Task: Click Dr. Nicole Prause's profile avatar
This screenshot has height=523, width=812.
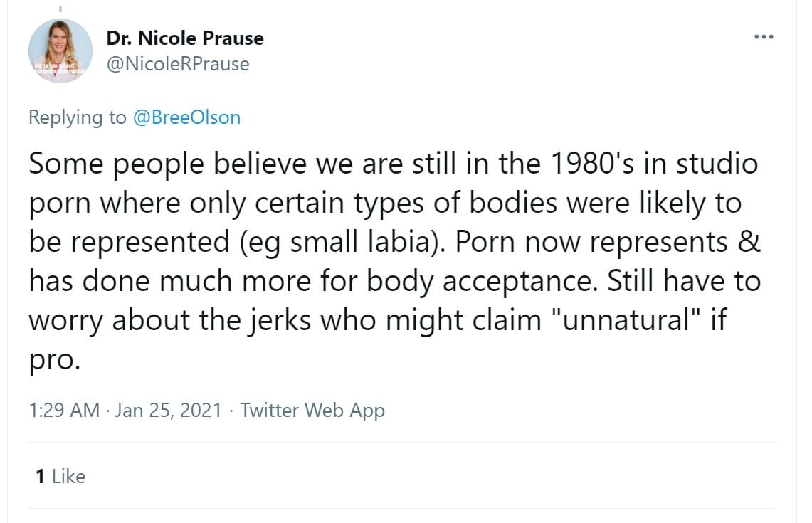Action: pos(60,51)
